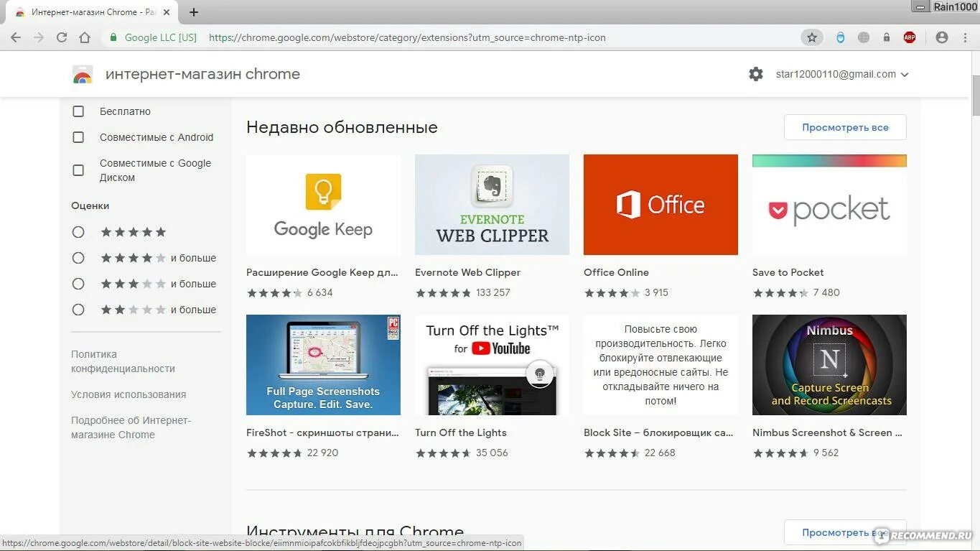
Task: Open the Chrome profile avatar icon
Action: 942,37
